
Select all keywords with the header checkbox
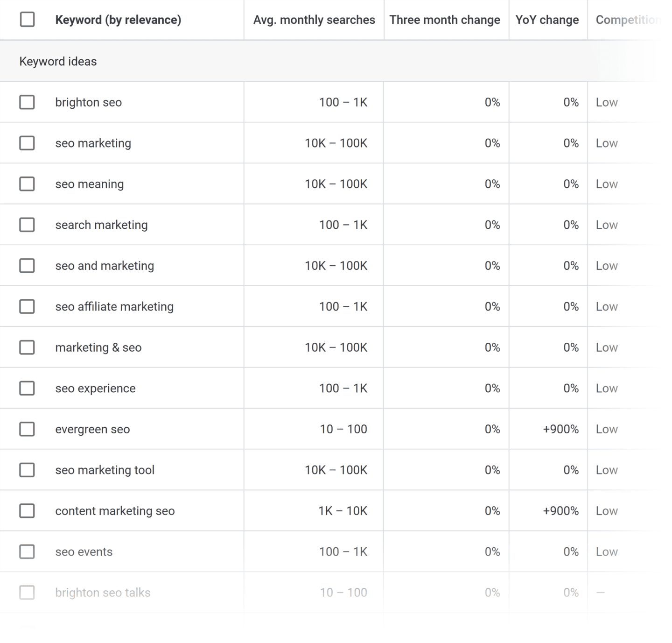[x=27, y=20]
